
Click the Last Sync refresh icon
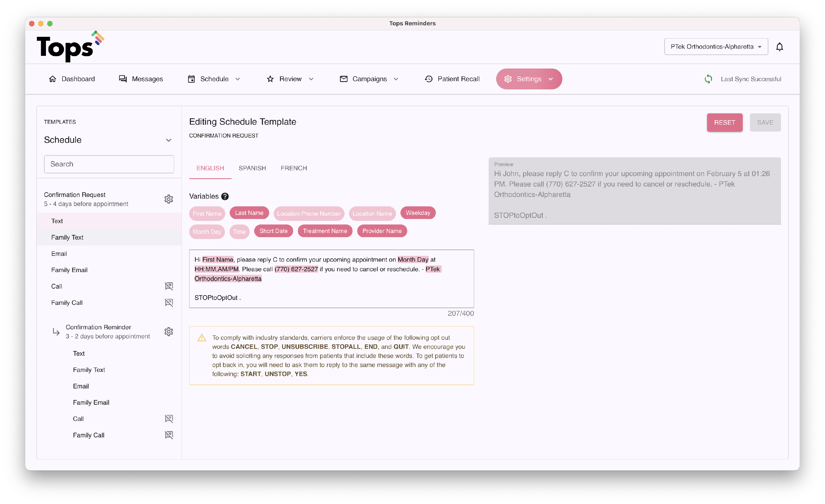point(708,79)
